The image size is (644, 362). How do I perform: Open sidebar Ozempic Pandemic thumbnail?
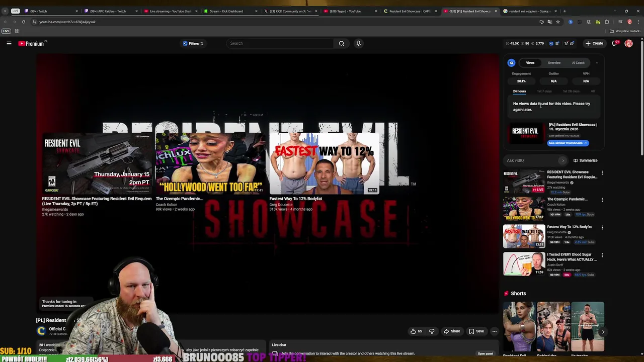point(524,209)
